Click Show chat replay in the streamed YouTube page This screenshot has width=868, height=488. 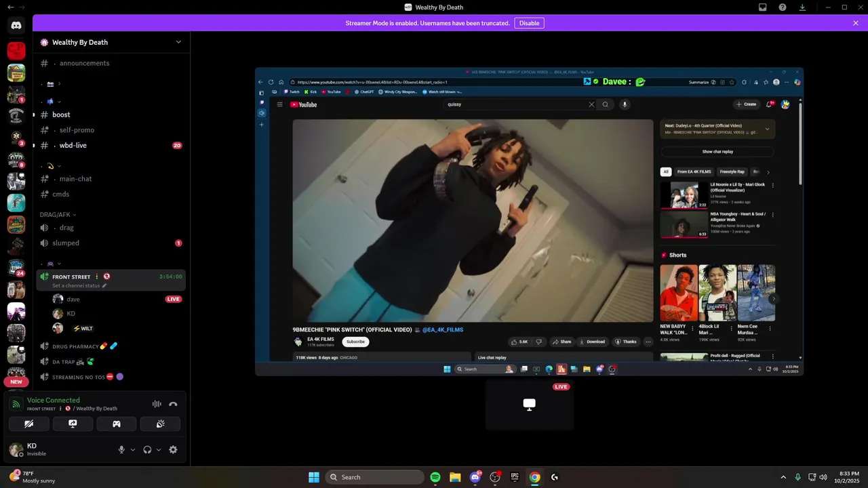click(x=717, y=152)
